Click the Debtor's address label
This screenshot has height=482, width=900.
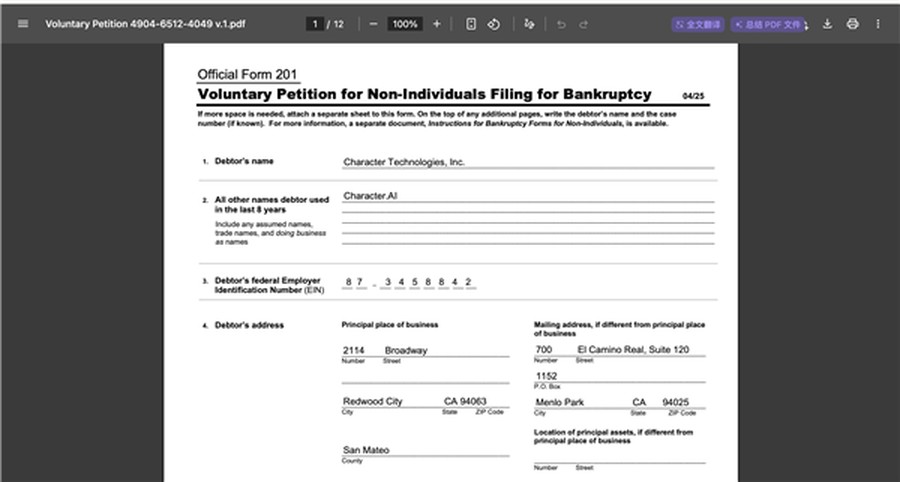click(249, 325)
